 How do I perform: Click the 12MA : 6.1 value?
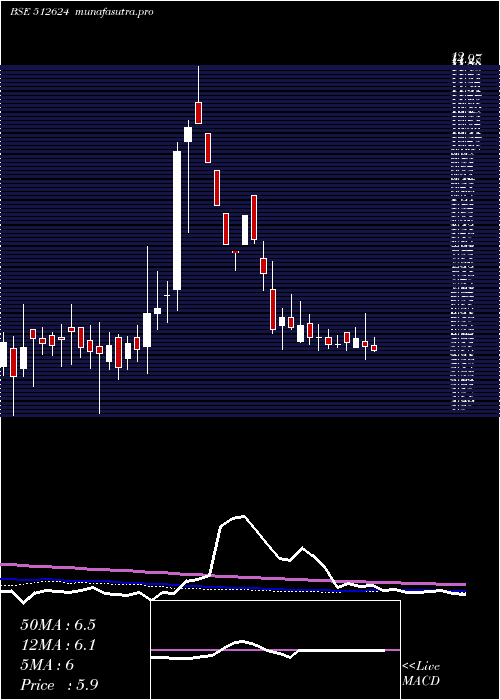pos(58,645)
